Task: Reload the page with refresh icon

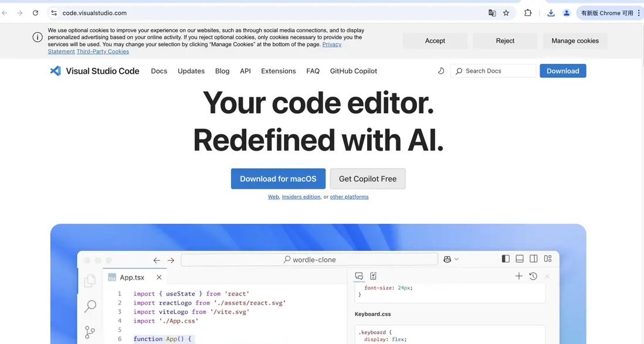Action: (x=35, y=13)
